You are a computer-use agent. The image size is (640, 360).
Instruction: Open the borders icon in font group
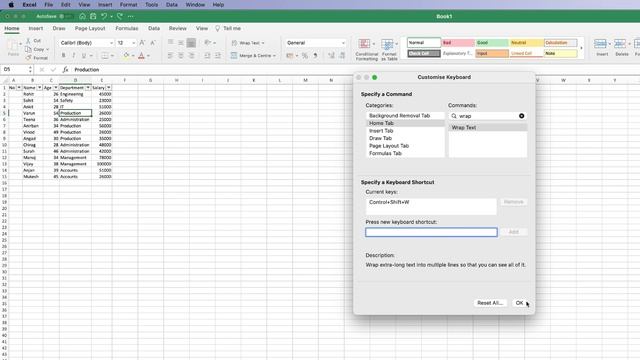(x=105, y=56)
